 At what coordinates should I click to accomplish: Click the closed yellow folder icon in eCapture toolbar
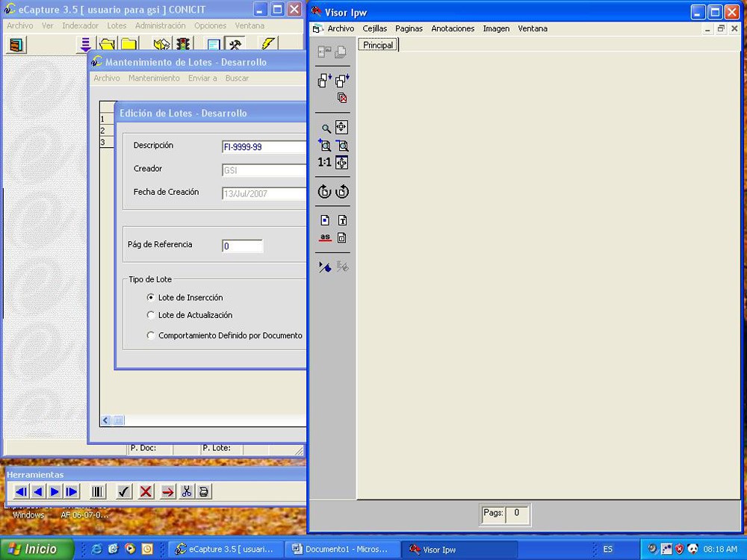(x=128, y=45)
